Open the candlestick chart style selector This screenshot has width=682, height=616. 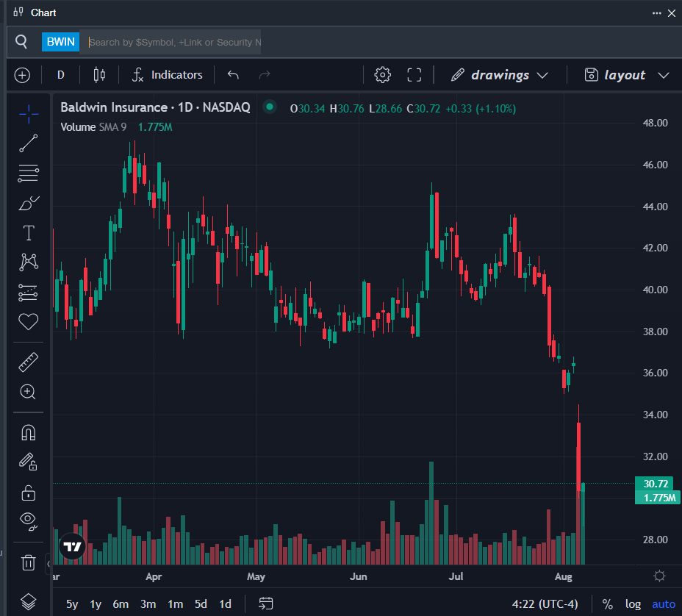100,75
